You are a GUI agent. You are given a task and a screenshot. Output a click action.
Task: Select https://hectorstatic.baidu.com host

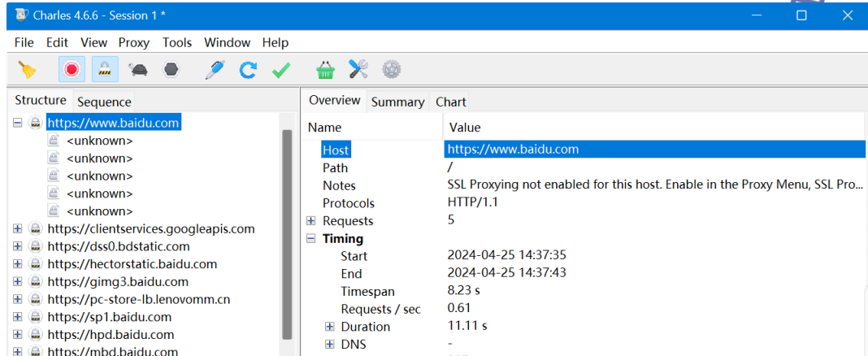coord(132,264)
